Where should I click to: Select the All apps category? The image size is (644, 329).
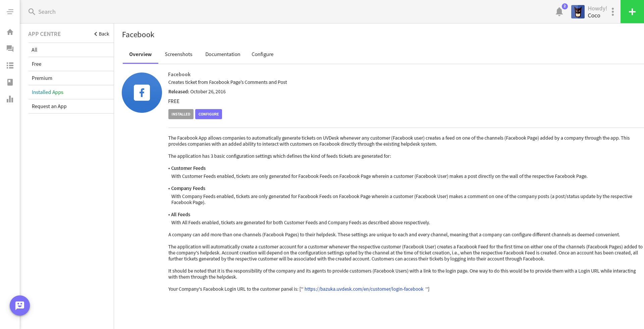(x=71, y=50)
